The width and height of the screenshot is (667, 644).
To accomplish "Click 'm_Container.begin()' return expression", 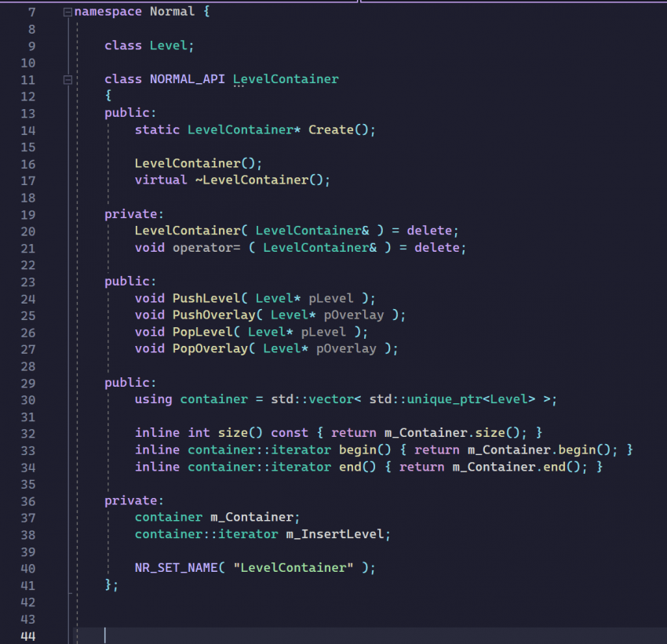I will pyautogui.click(x=539, y=449).
